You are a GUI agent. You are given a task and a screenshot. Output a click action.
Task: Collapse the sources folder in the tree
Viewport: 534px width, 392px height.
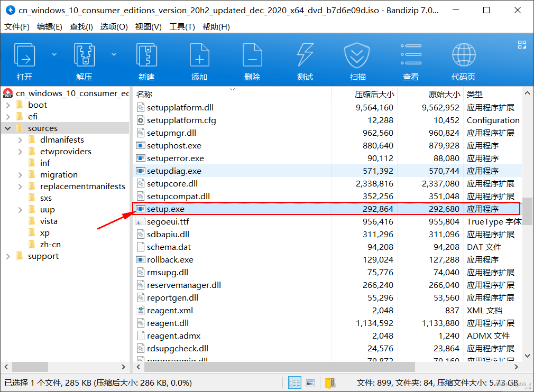[7, 128]
